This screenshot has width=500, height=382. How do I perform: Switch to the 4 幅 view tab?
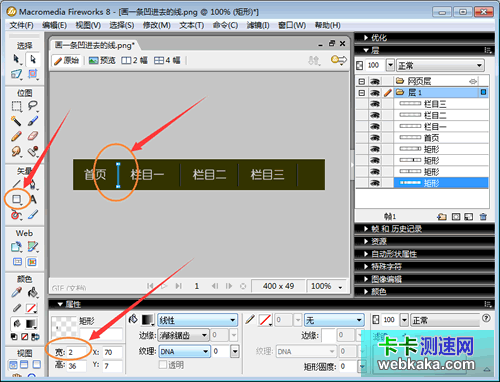pyautogui.click(x=167, y=60)
